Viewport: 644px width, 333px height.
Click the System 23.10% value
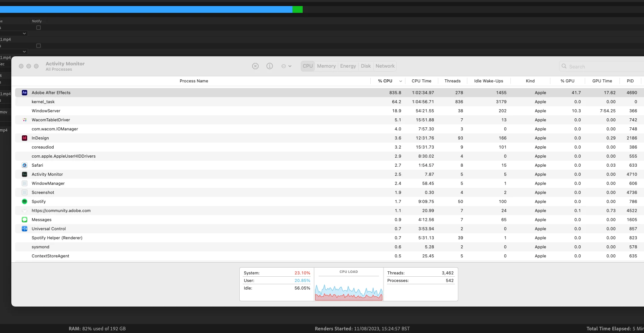(302, 273)
